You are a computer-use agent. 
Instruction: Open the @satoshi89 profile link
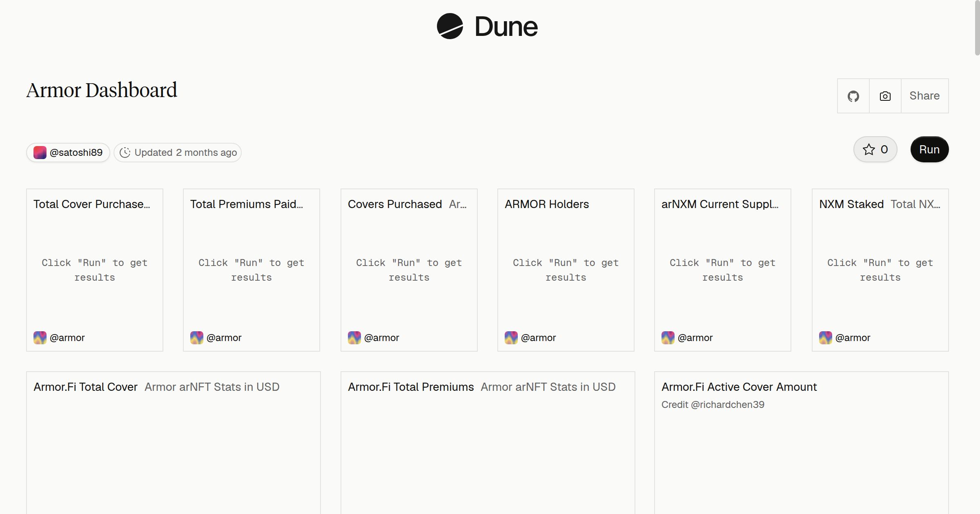tap(76, 153)
